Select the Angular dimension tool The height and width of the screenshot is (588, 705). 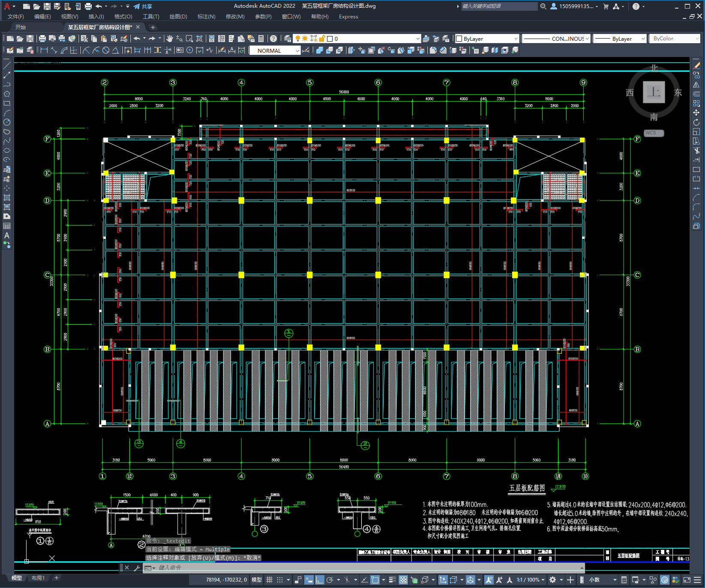click(x=115, y=50)
